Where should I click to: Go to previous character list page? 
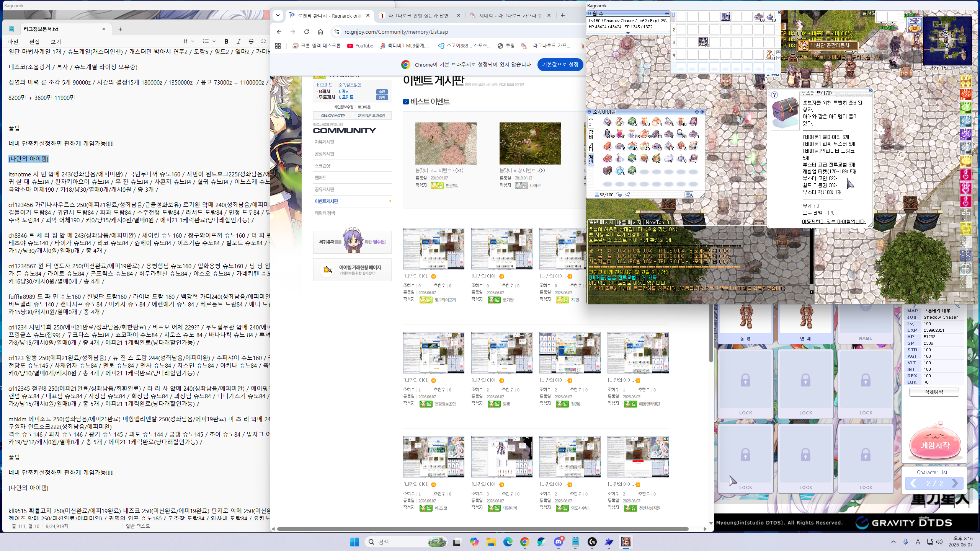(x=913, y=484)
